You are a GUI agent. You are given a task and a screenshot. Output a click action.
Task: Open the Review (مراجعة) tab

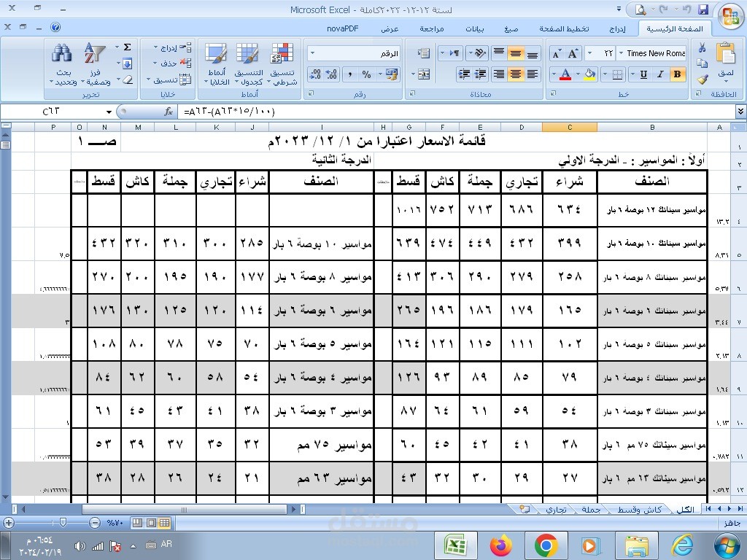click(x=432, y=29)
